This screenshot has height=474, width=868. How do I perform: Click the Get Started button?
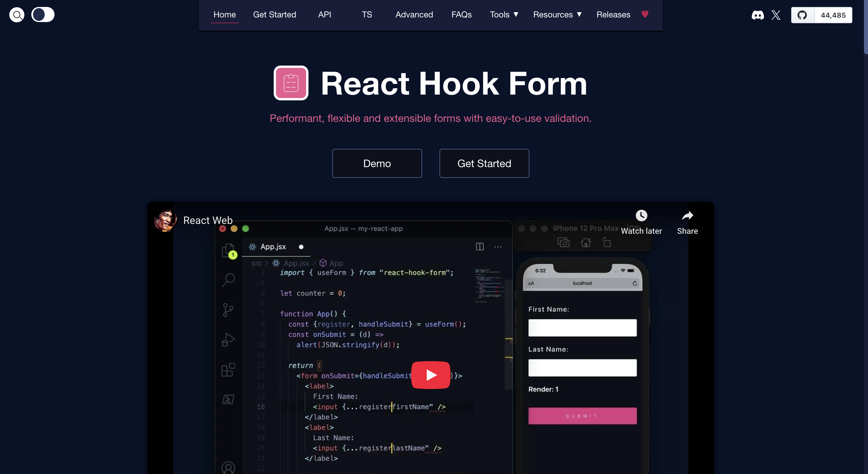click(484, 163)
